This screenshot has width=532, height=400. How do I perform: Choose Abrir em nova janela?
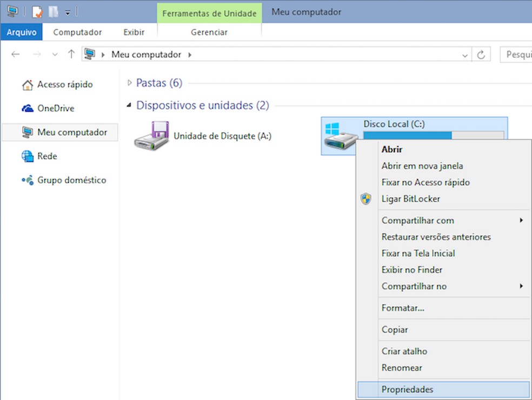pyautogui.click(x=443, y=166)
